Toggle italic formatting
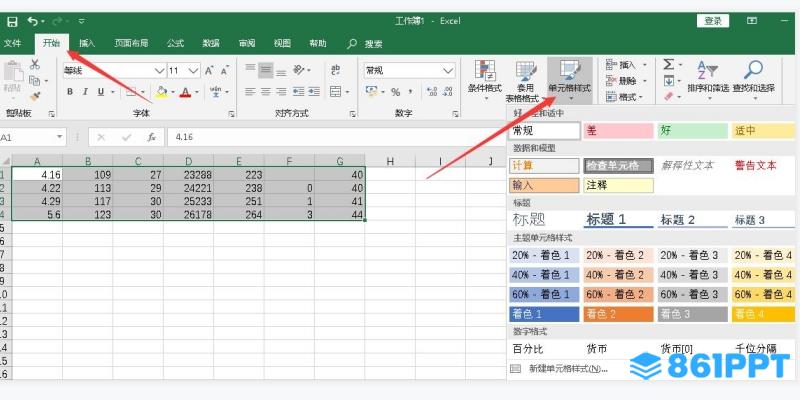This screenshot has height=400, width=800. 85,92
